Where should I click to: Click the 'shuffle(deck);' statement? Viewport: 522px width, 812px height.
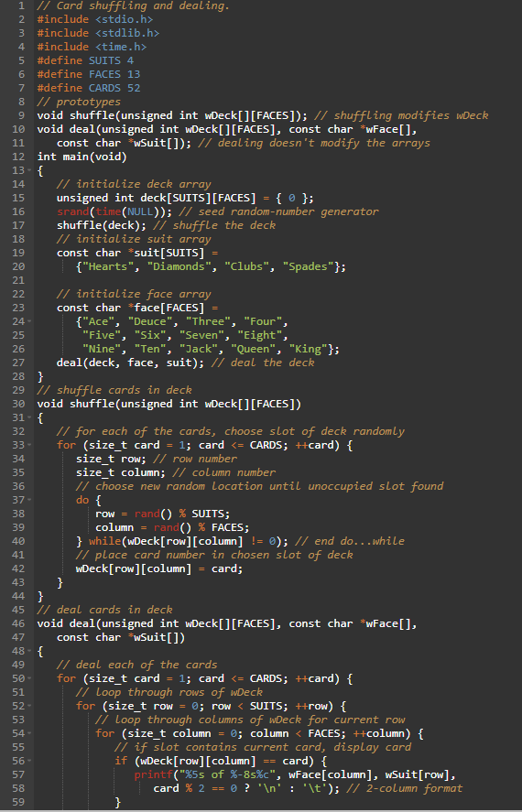[102, 225]
